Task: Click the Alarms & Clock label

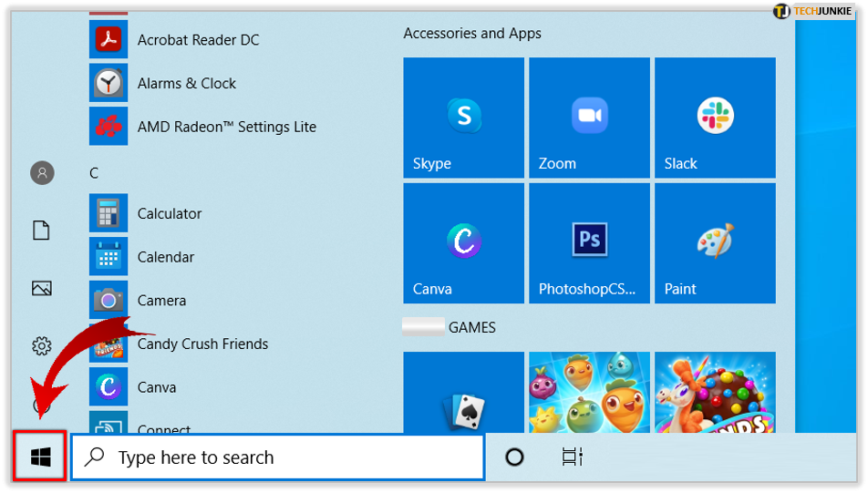Action: click(187, 84)
